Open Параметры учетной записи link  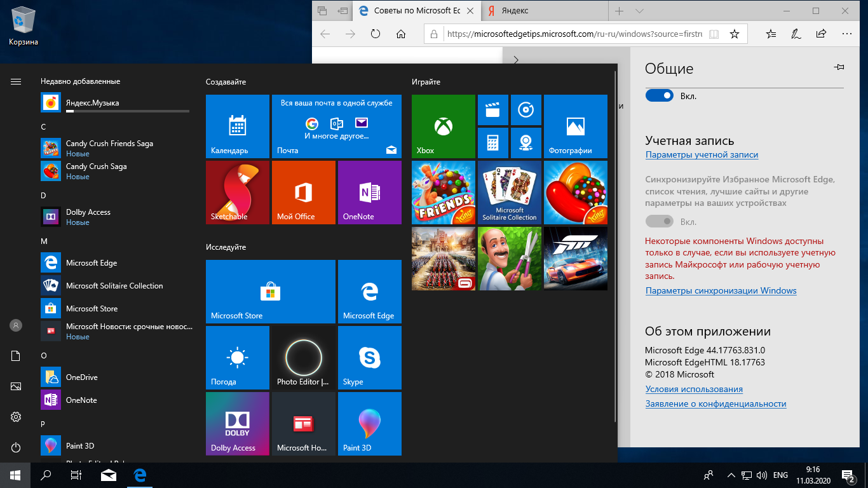click(x=702, y=154)
